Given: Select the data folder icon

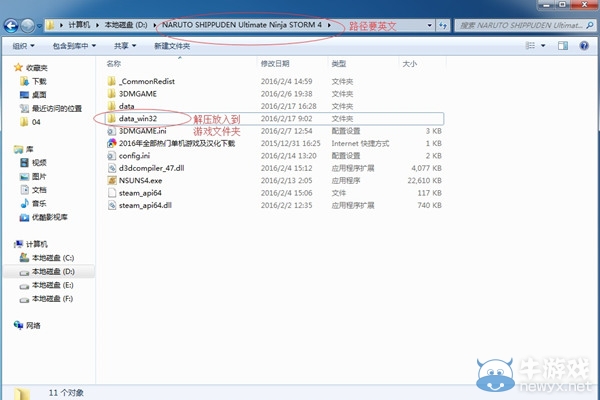Looking at the screenshot, I should coord(111,106).
